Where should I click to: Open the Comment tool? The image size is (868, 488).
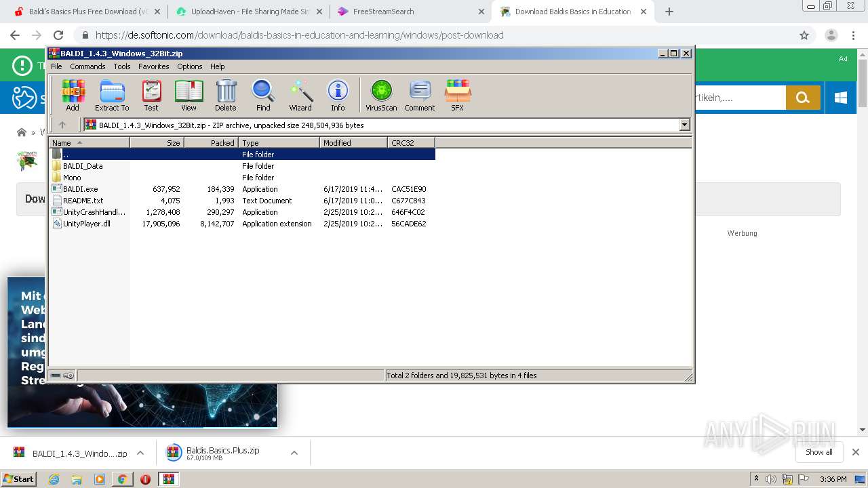pyautogui.click(x=420, y=95)
